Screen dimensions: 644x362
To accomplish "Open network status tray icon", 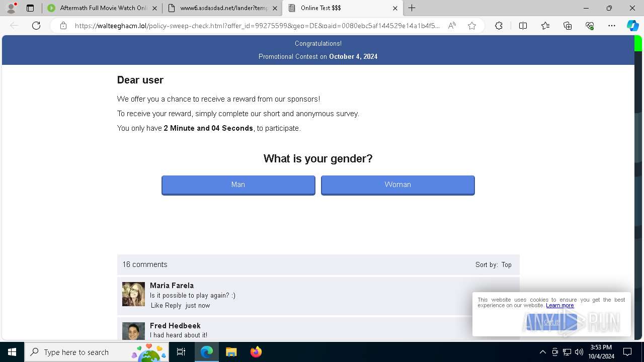I will click(x=567, y=352).
